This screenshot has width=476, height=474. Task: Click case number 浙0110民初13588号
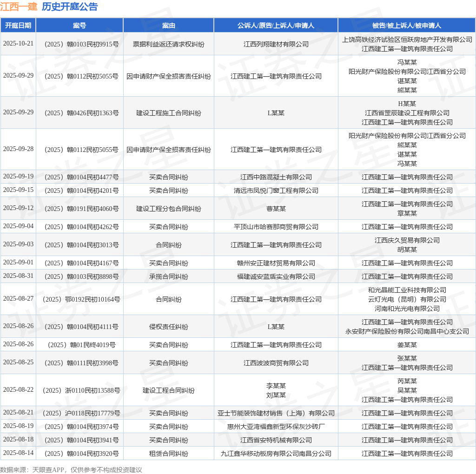click(x=82, y=390)
